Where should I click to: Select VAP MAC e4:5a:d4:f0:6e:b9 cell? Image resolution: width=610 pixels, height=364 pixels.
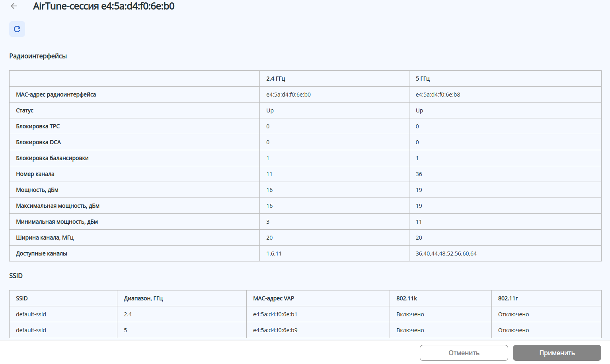point(275,330)
